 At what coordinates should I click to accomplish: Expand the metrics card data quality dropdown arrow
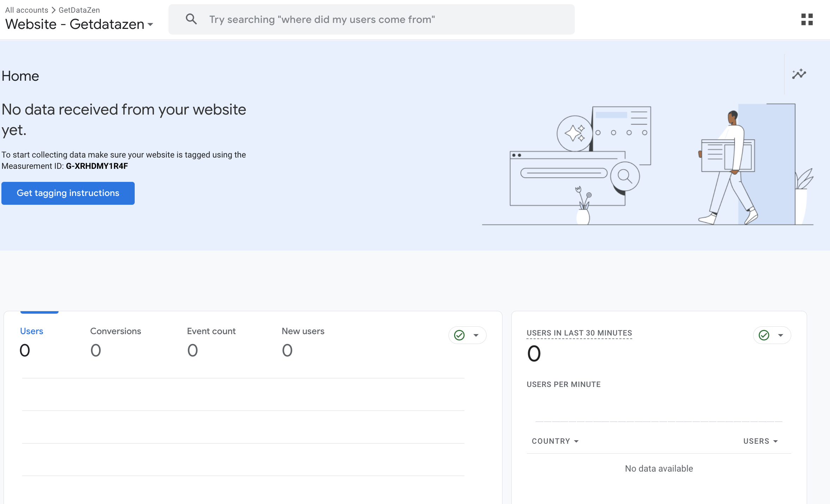pyautogui.click(x=476, y=335)
